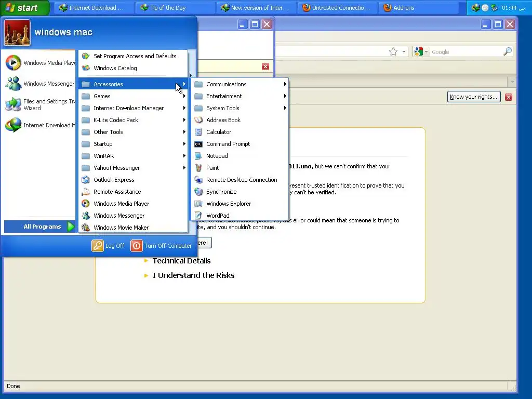Switch to Untrusted Connection taskbar item

click(338, 8)
